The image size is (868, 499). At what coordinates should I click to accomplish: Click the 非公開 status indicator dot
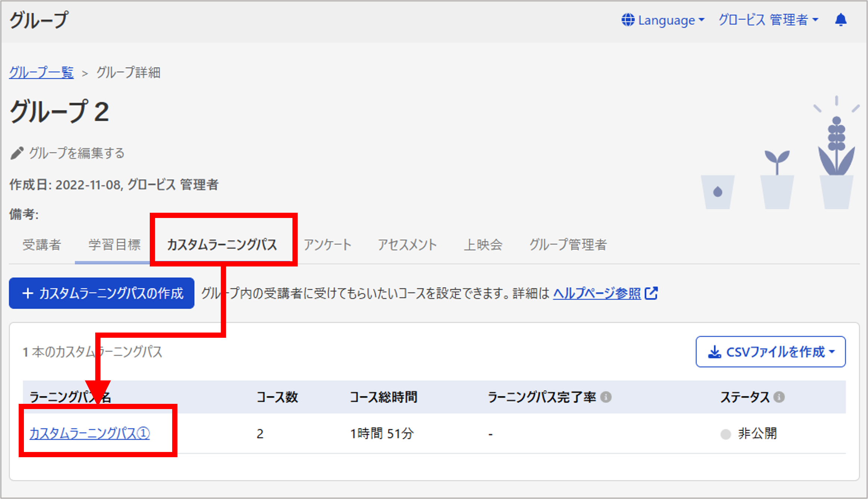coord(725,434)
